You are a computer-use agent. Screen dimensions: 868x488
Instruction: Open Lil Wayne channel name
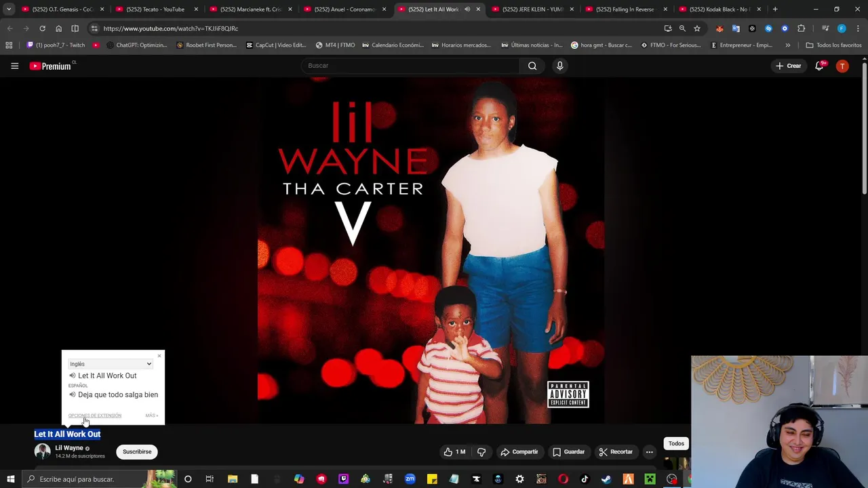69,448
